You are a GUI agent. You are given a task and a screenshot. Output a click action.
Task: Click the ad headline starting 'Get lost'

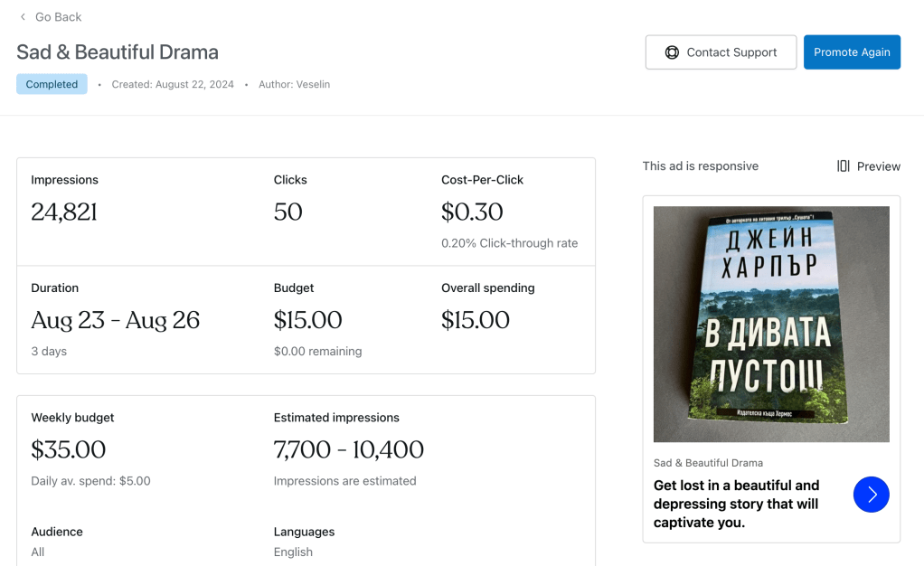736,504
